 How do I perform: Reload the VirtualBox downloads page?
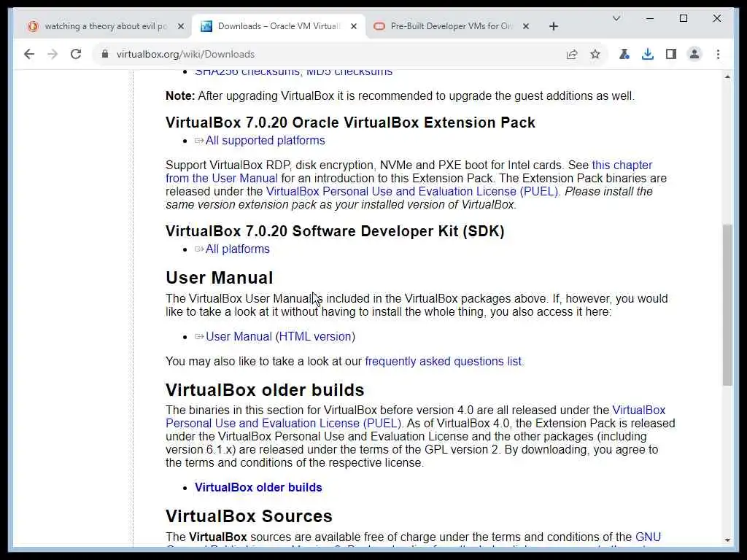[76, 54]
